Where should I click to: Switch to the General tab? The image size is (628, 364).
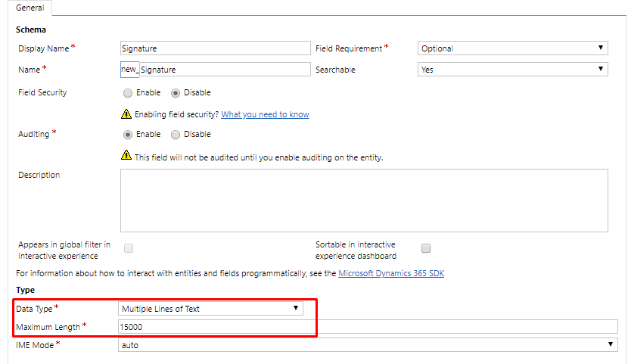pyautogui.click(x=30, y=8)
